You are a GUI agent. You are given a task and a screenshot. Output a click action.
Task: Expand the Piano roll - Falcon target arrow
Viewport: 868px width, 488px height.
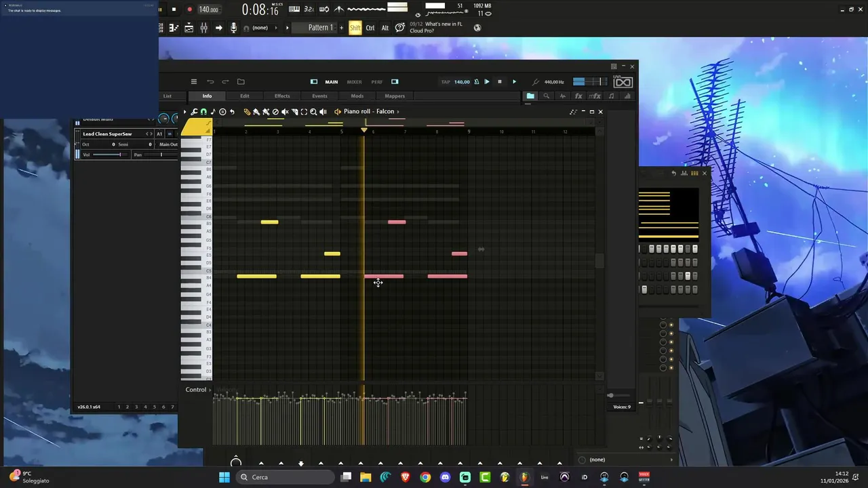[399, 112]
